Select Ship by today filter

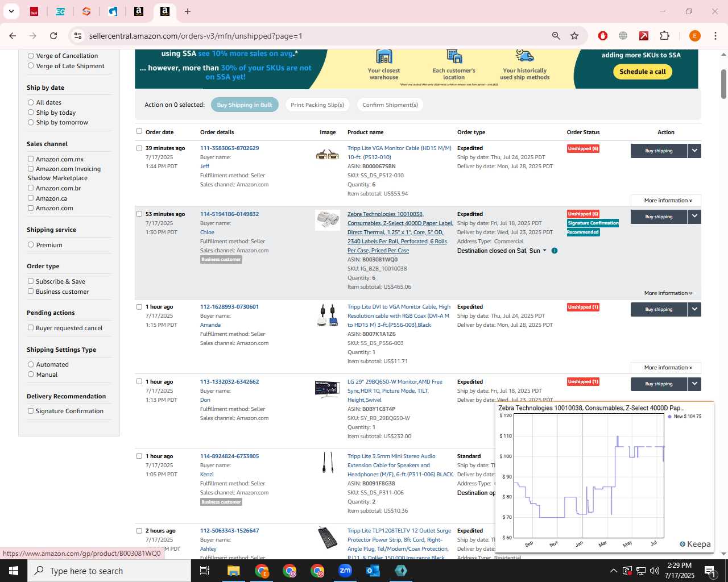point(31,113)
